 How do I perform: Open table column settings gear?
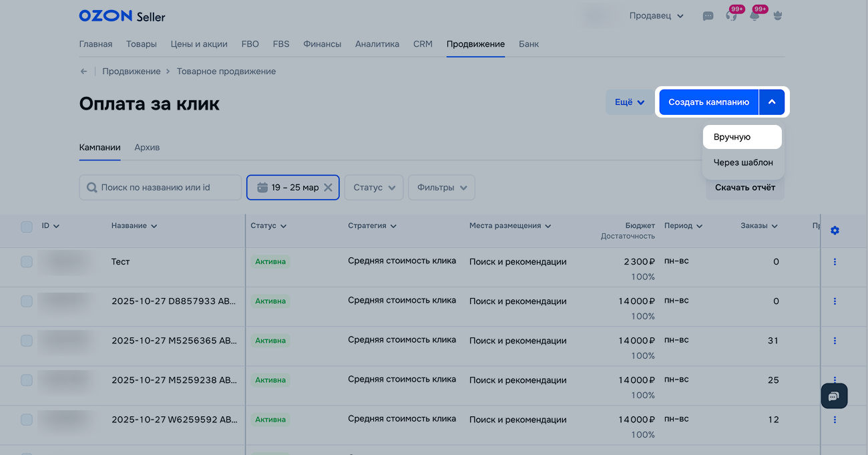pos(835,231)
